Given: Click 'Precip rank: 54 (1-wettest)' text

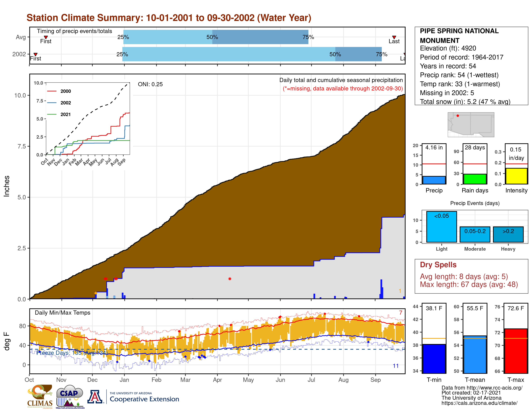Looking at the screenshot, I should click(459, 75).
